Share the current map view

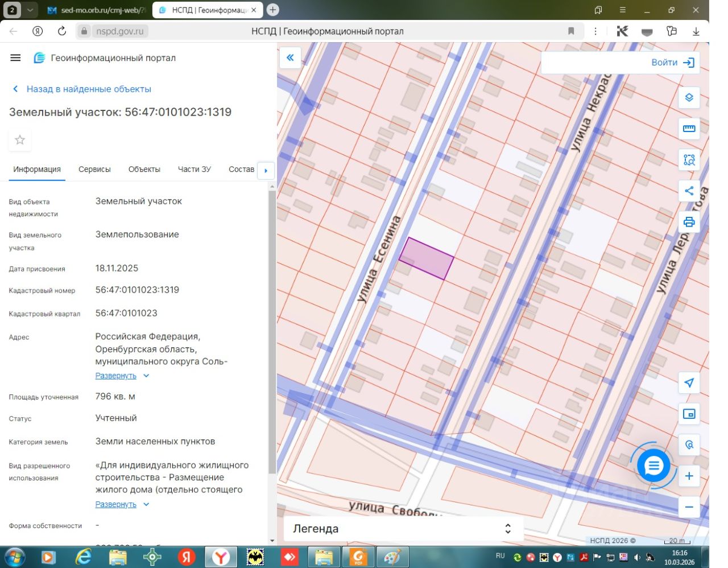[x=689, y=191]
